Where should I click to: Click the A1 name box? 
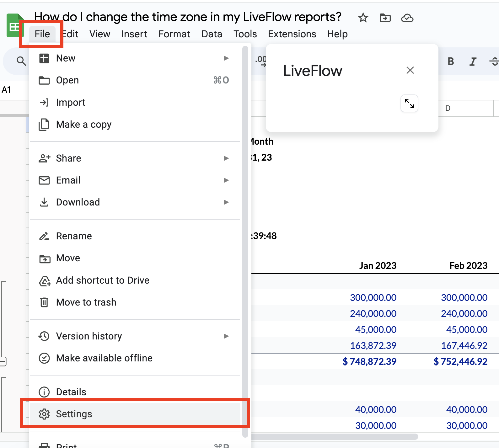tap(6, 90)
